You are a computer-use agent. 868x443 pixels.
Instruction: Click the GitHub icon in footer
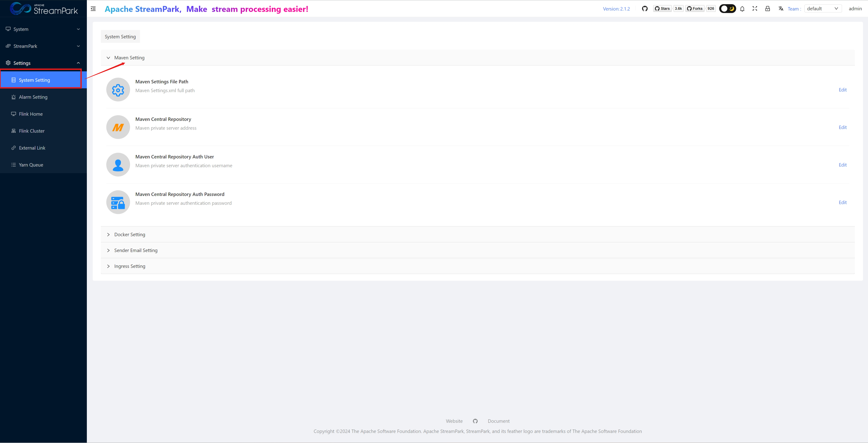click(x=475, y=421)
